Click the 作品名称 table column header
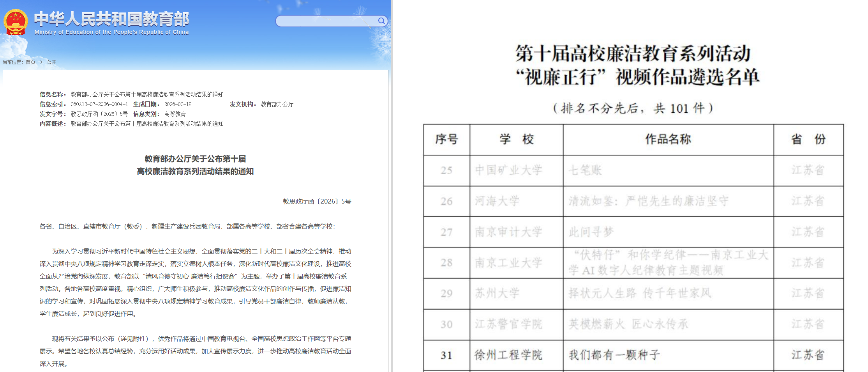Viewport: 868px width, 372px height. (x=668, y=139)
